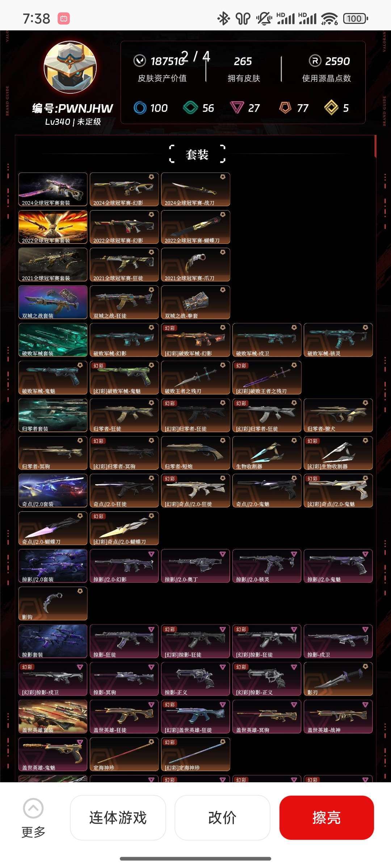The width and height of the screenshot is (391, 868).
Task: Tap the blue ring tier icon showing 100
Action: point(140,108)
